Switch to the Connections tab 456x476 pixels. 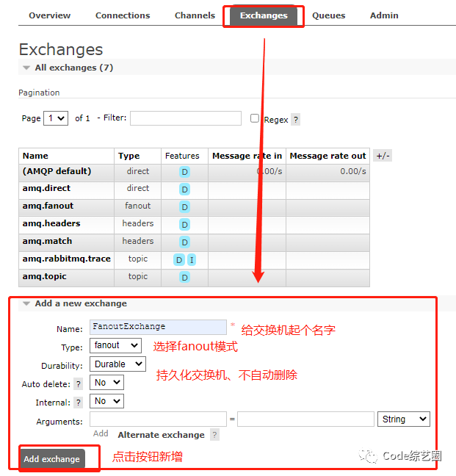click(x=123, y=15)
